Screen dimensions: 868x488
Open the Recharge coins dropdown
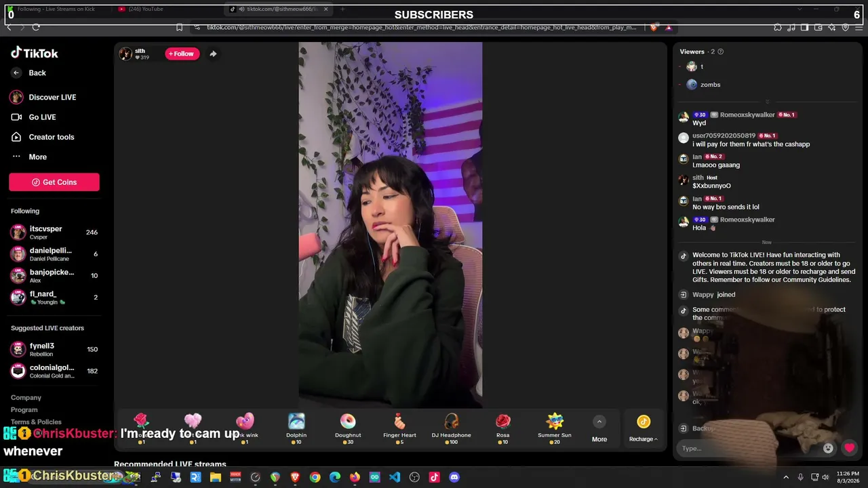pos(643,430)
